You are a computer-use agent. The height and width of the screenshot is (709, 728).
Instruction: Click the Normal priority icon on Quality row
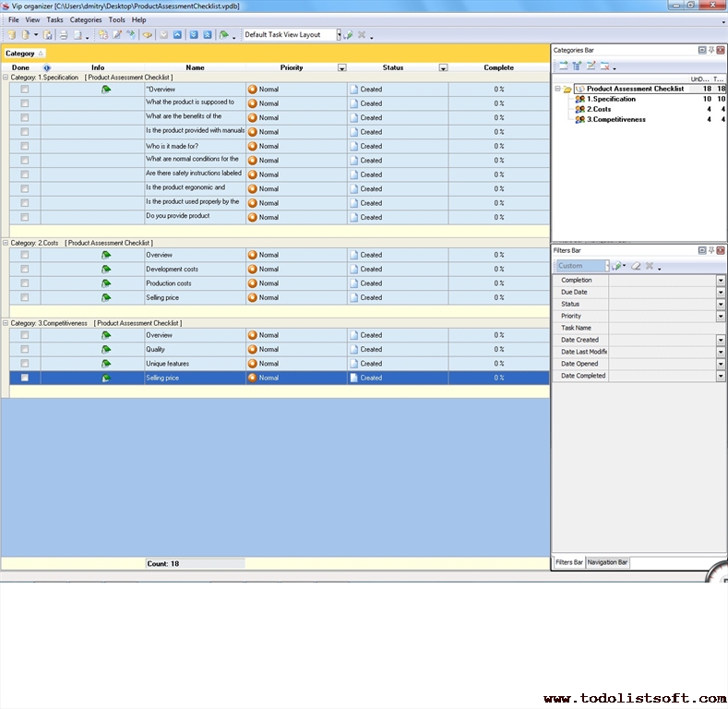252,350
